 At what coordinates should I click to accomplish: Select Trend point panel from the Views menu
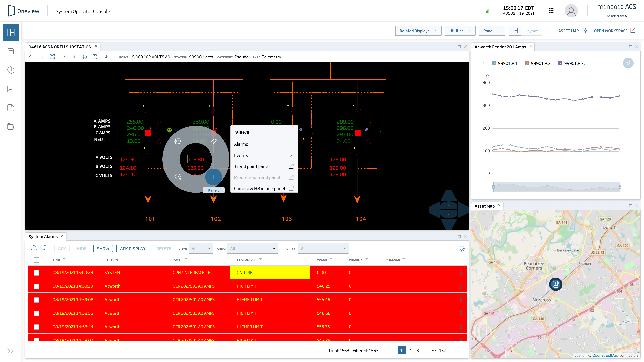(x=252, y=166)
